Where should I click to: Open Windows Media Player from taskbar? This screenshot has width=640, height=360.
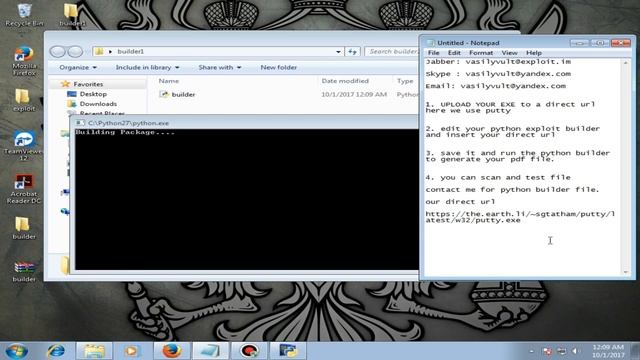[131, 351]
